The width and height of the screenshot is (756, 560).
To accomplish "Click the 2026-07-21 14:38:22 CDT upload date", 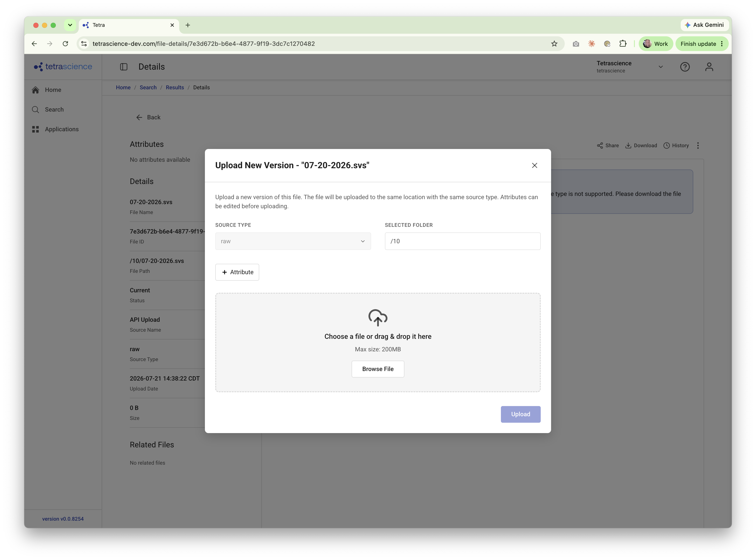I will point(164,378).
